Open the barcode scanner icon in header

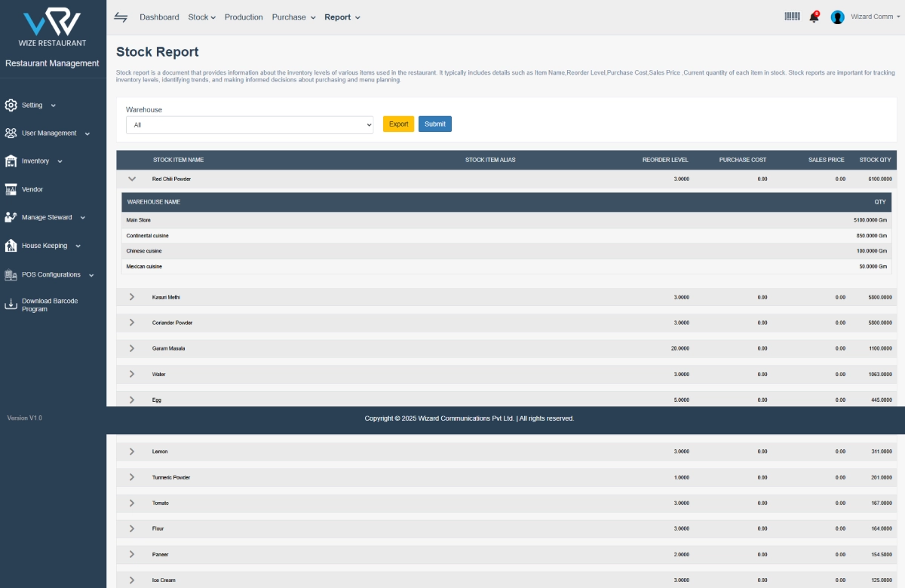tap(792, 17)
